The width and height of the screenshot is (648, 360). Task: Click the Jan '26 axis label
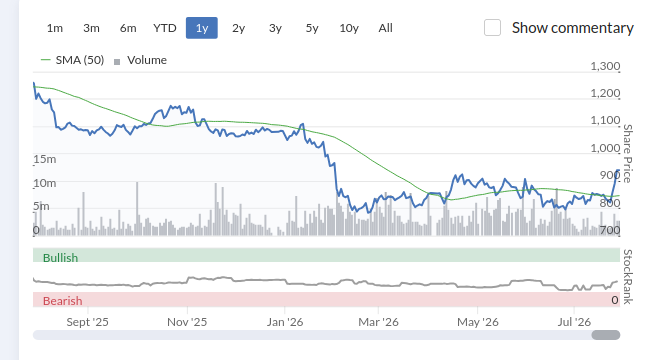pyautogui.click(x=285, y=322)
